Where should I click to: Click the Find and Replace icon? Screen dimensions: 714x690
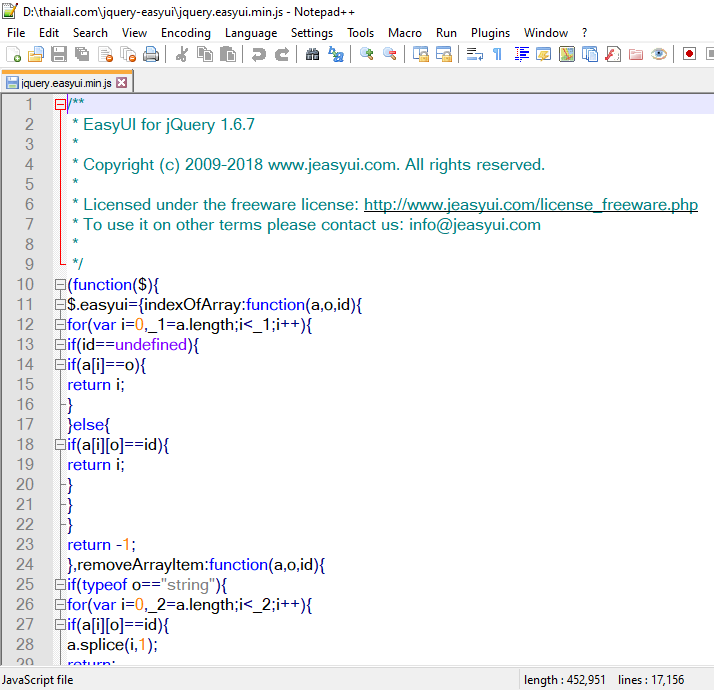336,54
